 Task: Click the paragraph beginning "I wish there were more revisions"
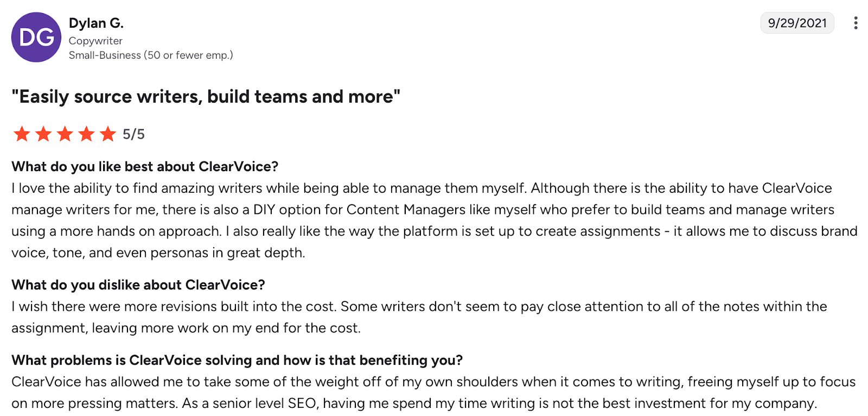tap(419, 317)
